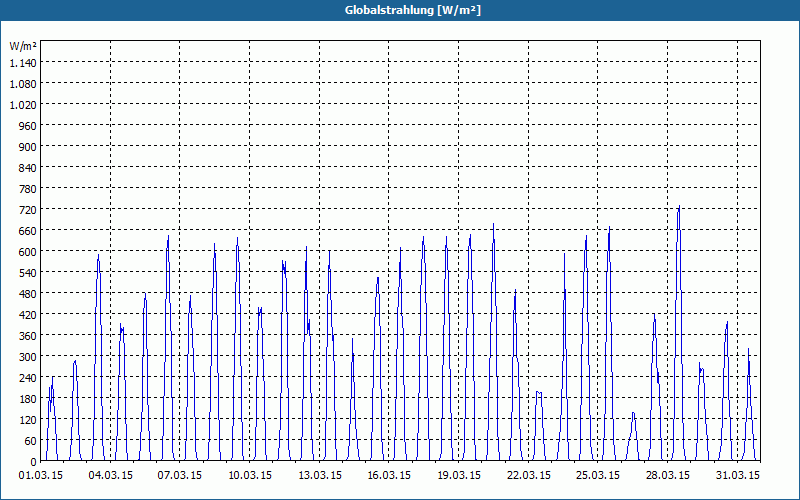Click the 0 y-axis label
The width and height of the screenshot is (800, 500).
34,462
